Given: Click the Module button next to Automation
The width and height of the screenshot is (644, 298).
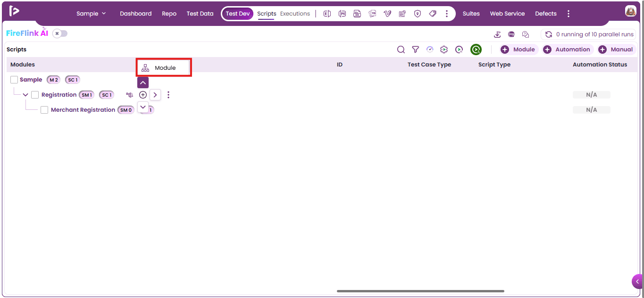Looking at the screenshot, I should coord(519,50).
